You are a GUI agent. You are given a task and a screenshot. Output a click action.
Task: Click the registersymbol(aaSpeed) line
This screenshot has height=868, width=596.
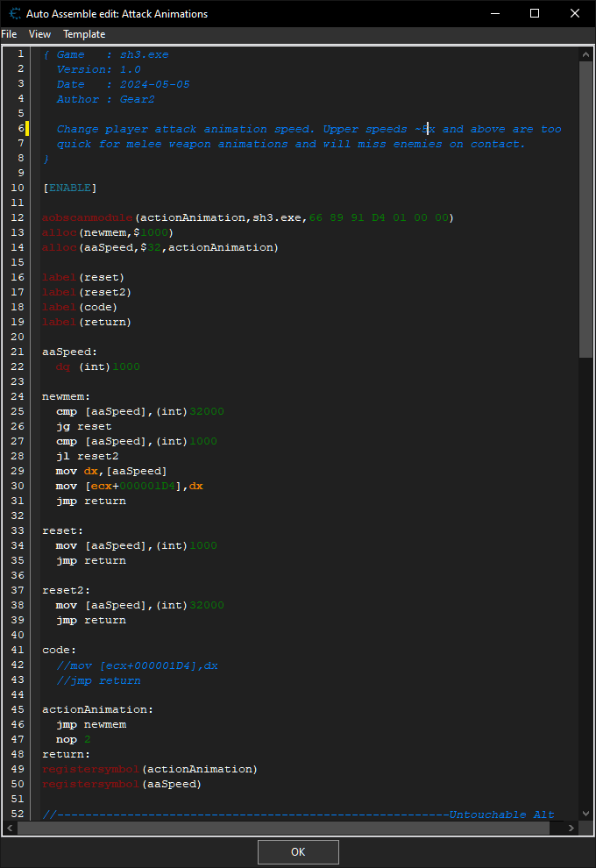[121, 784]
